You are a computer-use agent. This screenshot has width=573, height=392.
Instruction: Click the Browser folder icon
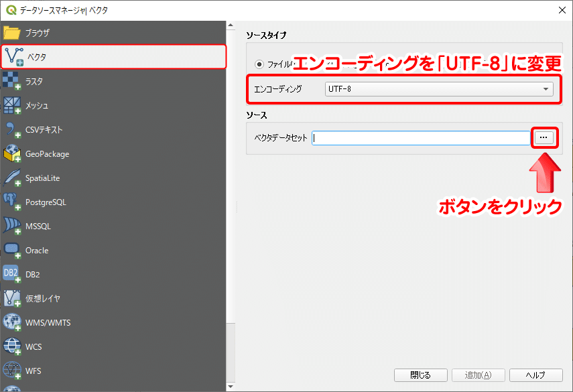click(x=11, y=33)
